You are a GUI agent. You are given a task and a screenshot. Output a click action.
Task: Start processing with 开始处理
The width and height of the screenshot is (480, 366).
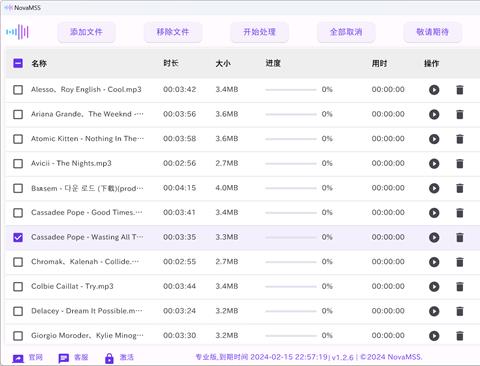260,32
